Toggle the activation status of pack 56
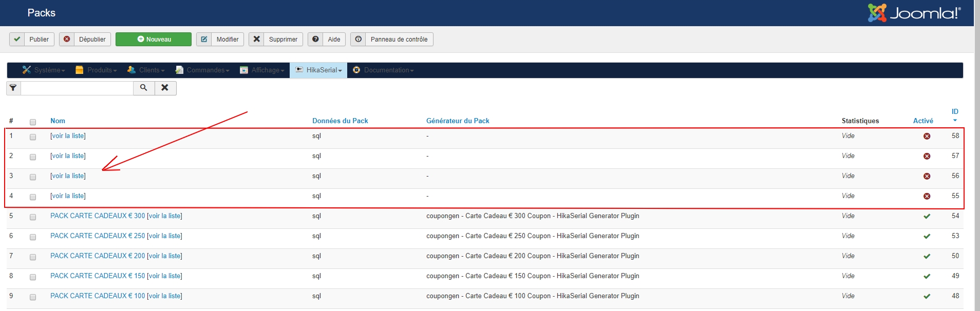The image size is (980, 311). (x=927, y=176)
